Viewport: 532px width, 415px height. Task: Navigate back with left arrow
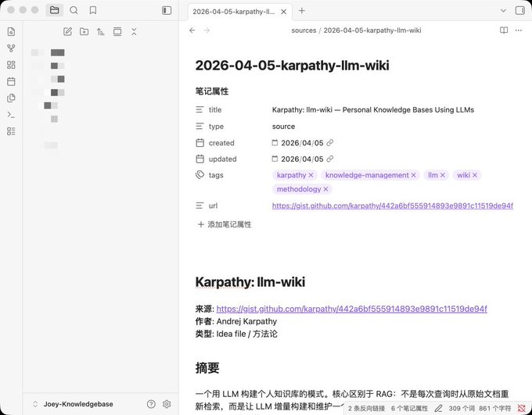192,30
